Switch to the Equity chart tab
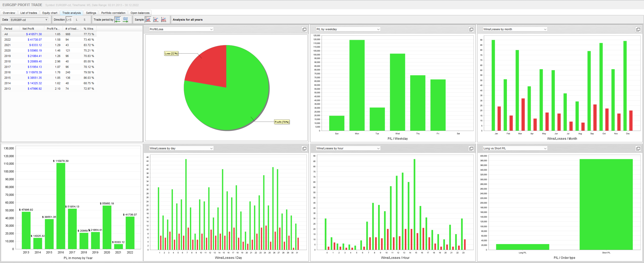 click(50, 13)
